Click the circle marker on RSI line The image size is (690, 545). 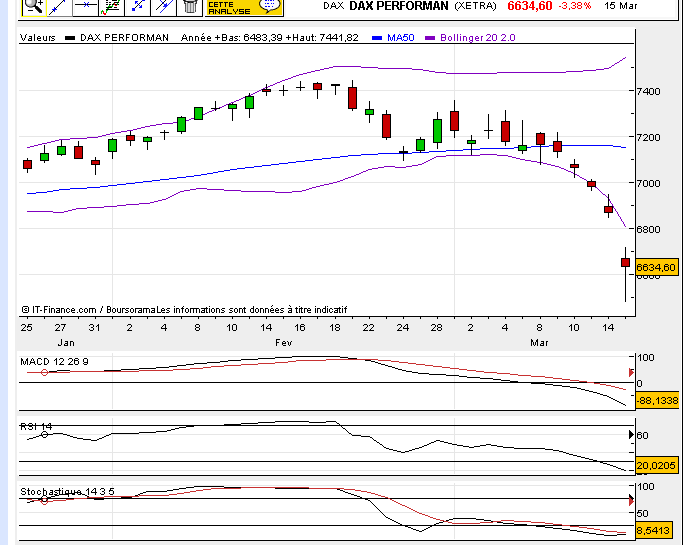(x=44, y=435)
